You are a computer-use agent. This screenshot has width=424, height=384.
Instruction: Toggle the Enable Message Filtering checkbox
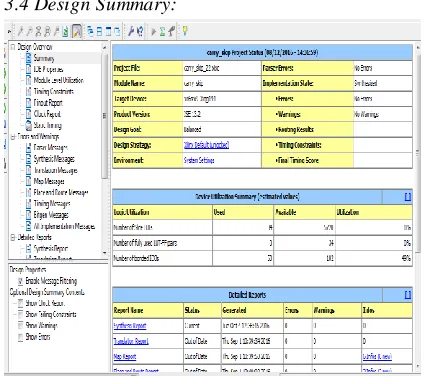tap(20, 281)
